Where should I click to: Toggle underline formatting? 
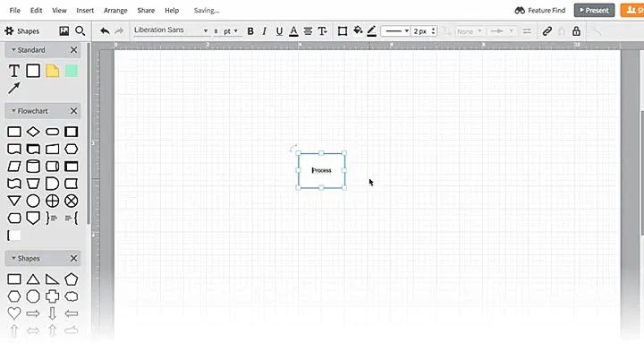279,30
